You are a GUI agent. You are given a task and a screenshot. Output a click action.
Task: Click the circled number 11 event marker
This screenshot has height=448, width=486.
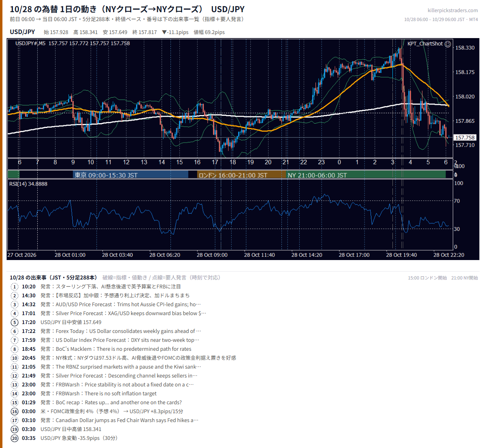(x=15, y=367)
